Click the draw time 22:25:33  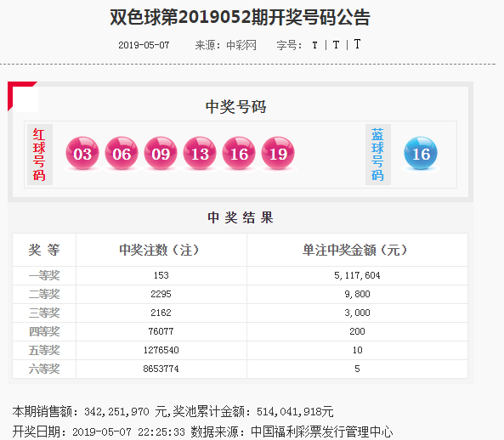[x=161, y=432]
